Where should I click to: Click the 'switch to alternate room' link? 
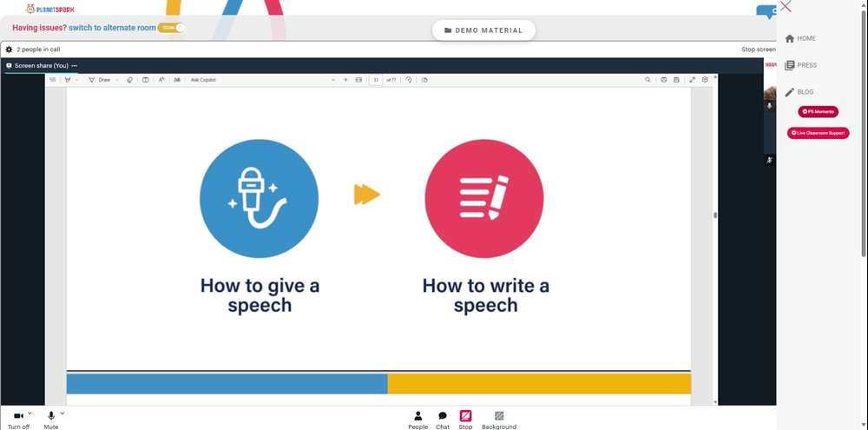[x=112, y=28]
